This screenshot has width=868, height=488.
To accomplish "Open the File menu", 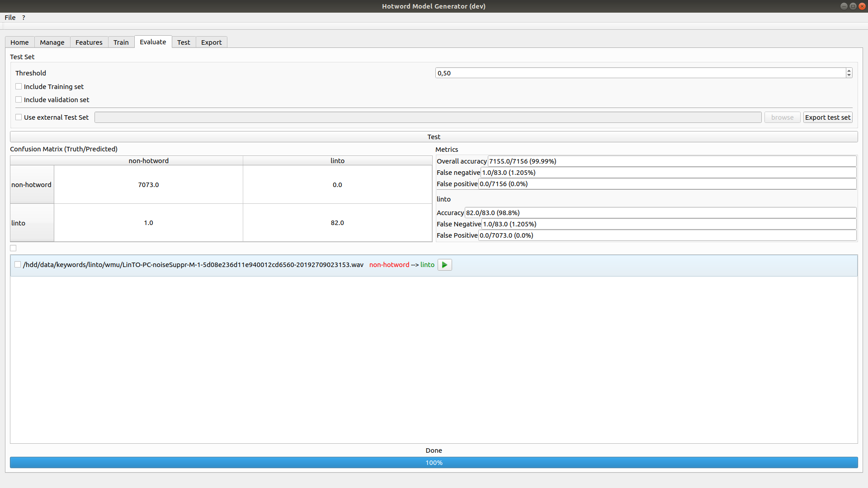I will [9, 17].
